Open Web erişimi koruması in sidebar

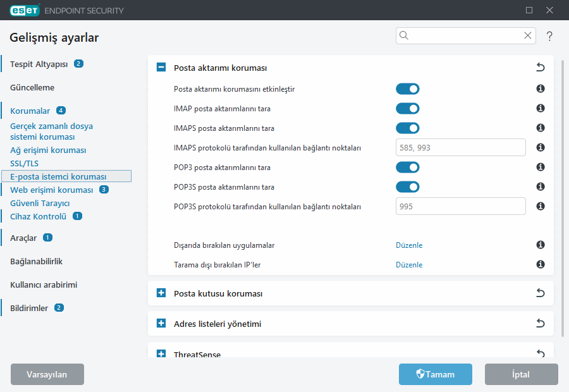tap(52, 190)
